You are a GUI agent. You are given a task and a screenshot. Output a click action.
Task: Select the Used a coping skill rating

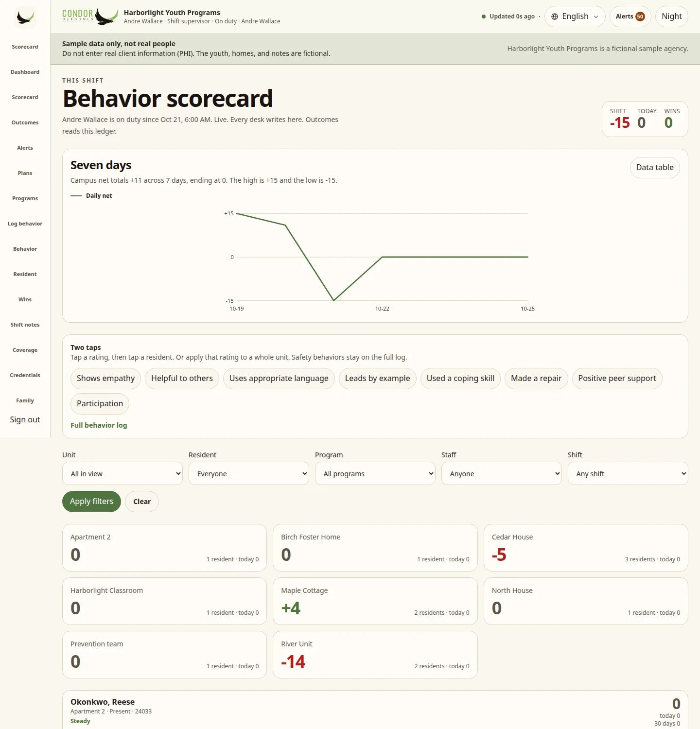pos(460,379)
